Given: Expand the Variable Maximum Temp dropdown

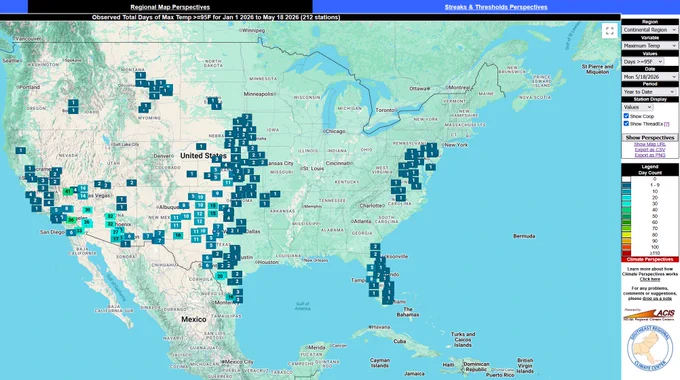Looking at the screenshot, I should (650, 46).
